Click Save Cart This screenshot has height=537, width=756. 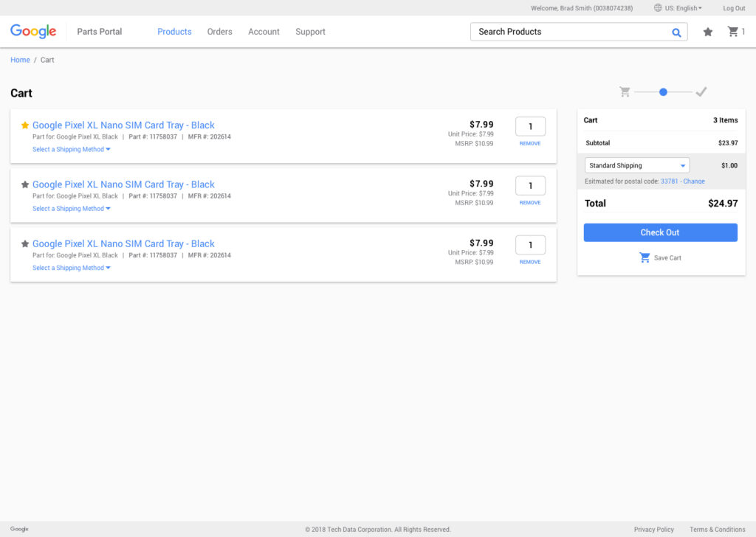(x=661, y=257)
